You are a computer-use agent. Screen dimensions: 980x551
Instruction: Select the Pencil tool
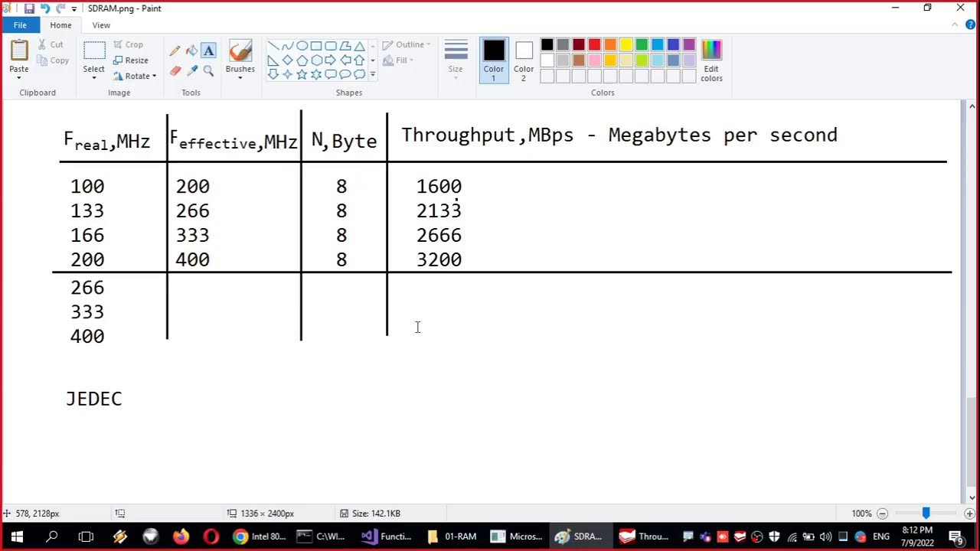click(x=175, y=51)
